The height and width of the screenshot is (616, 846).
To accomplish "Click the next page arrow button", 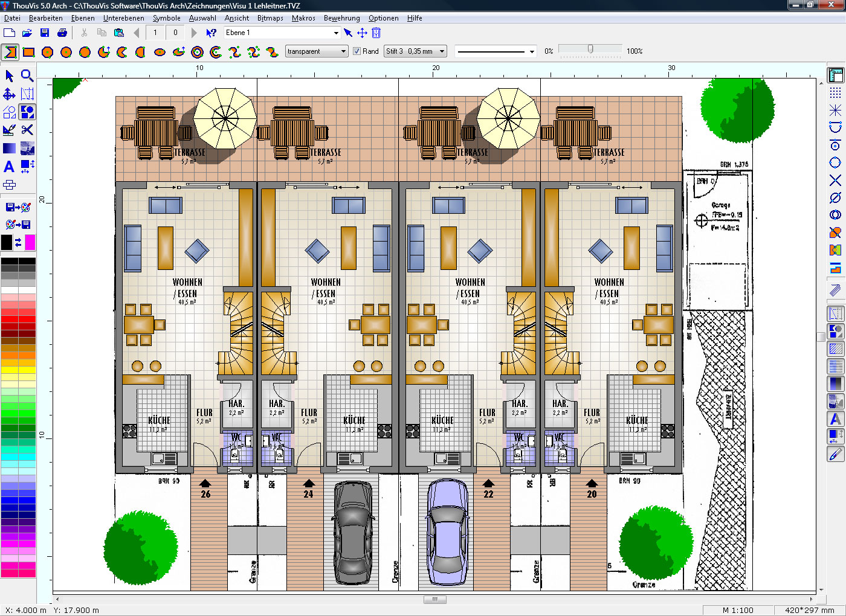I will click(x=194, y=33).
